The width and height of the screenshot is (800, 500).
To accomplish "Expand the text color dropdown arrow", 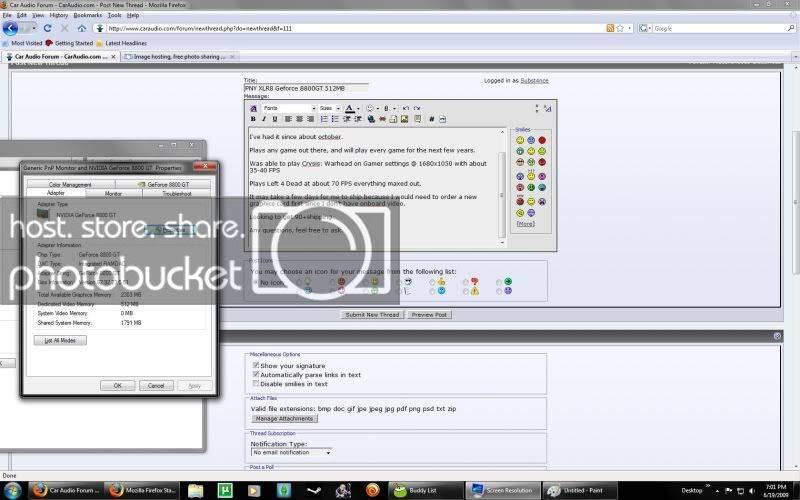I will coord(358,108).
